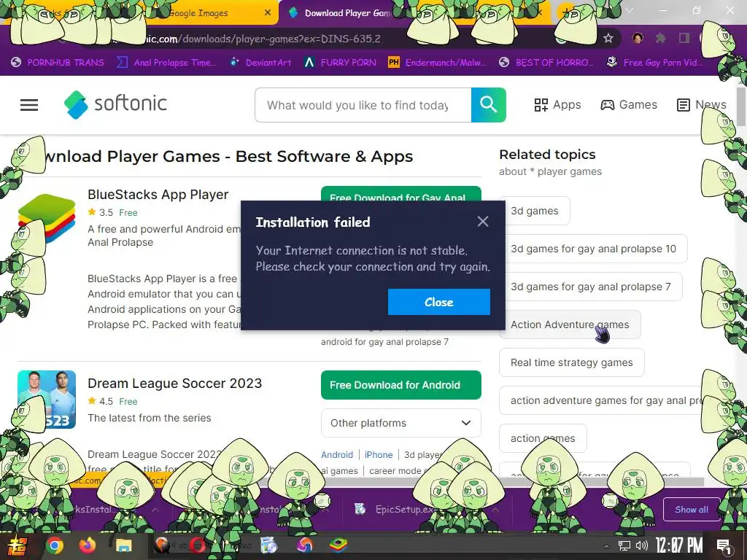Image resolution: width=747 pixels, height=560 pixels.
Task: Click the Apps grid icon in header
Action: 541,105
